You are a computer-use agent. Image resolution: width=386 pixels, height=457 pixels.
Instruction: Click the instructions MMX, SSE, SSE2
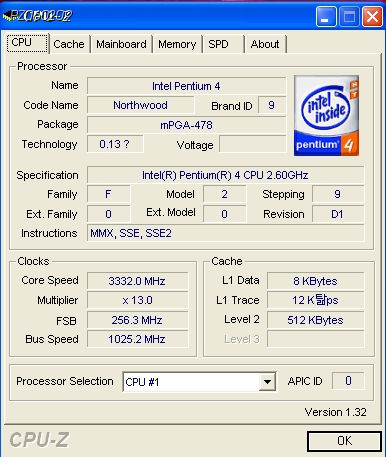point(225,233)
